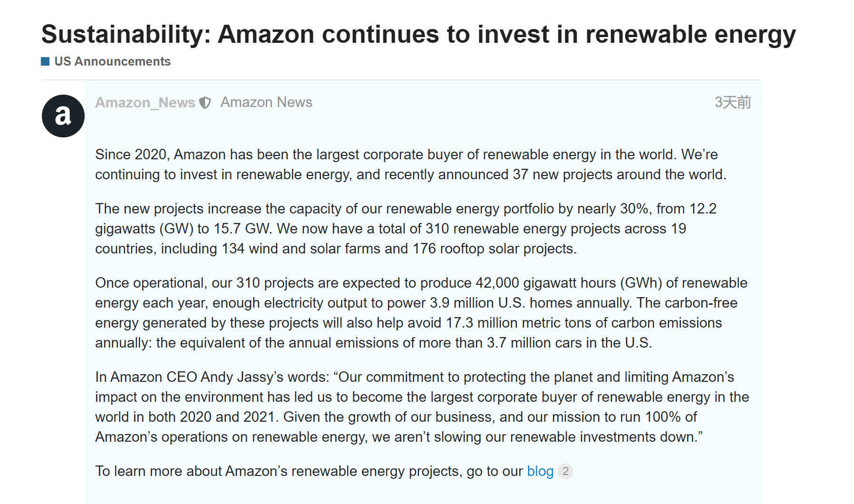Click the moderator shield icon beside Amazon_News
Viewport: 854px width, 504px height.
pyautogui.click(x=205, y=103)
